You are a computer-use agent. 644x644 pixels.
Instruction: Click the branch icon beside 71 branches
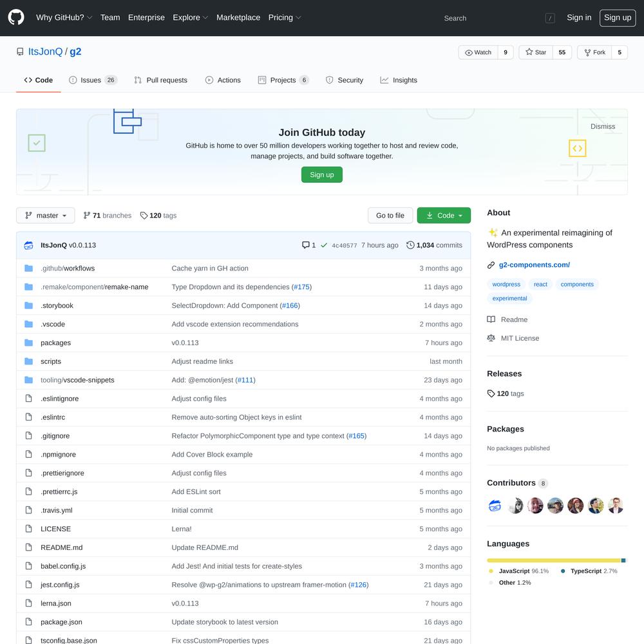point(87,216)
